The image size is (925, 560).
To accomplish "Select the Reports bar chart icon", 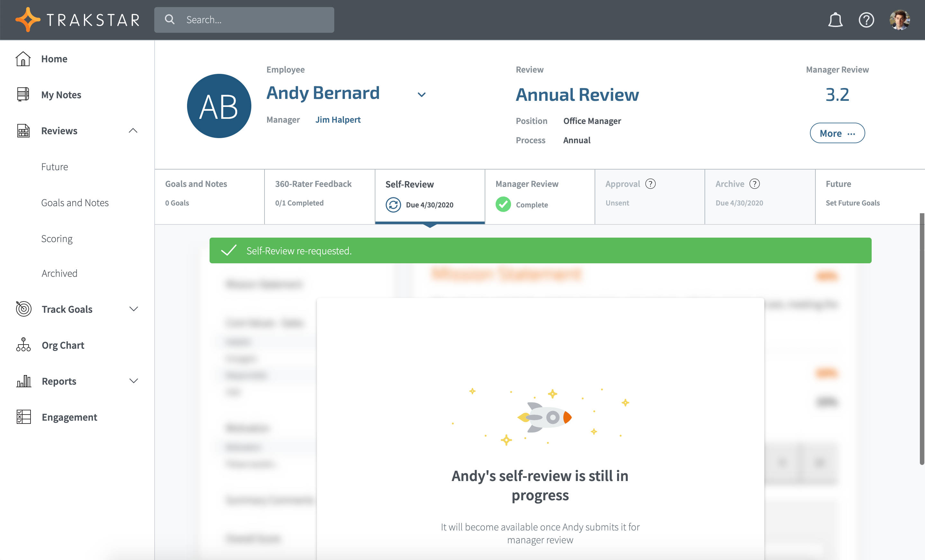I will click(x=23, y=381).
